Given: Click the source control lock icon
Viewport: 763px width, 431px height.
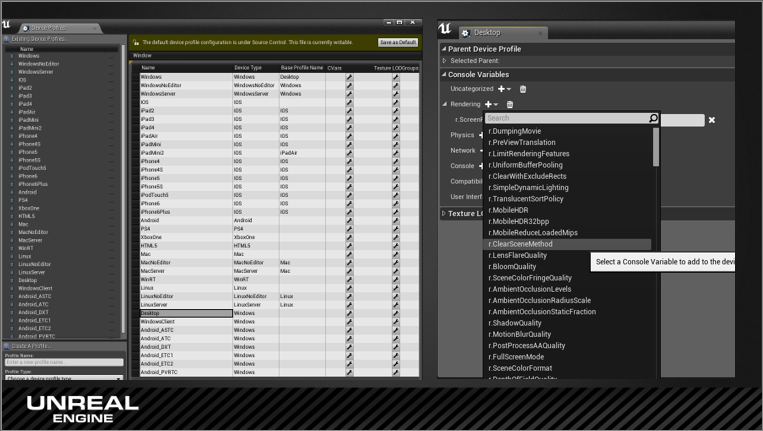Looking at the screenshot, I should point(136,42).
